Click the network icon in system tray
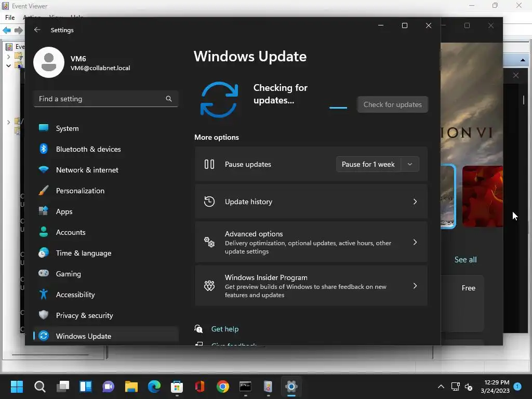Screen dimensions: 532x399 455,387
